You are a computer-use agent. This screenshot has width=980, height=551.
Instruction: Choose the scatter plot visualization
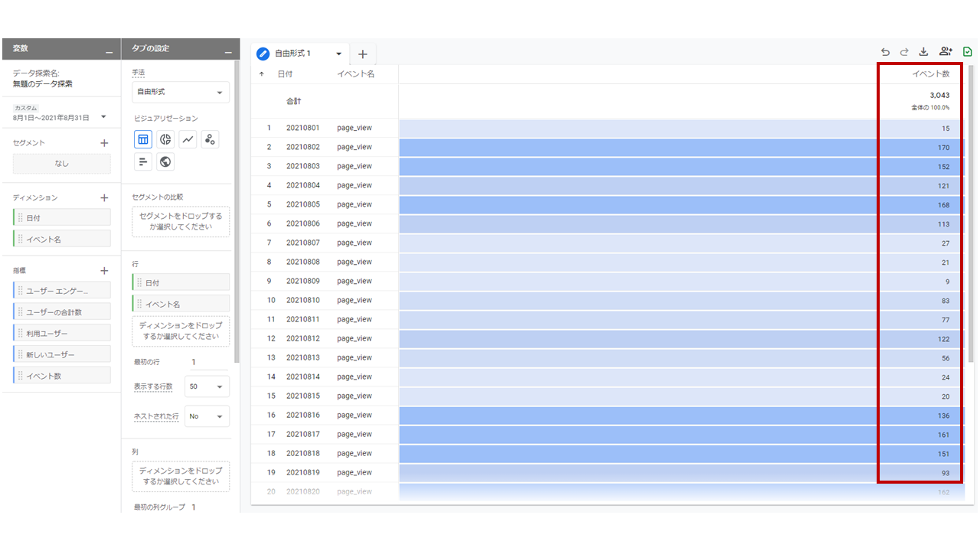tap(211, 139)
